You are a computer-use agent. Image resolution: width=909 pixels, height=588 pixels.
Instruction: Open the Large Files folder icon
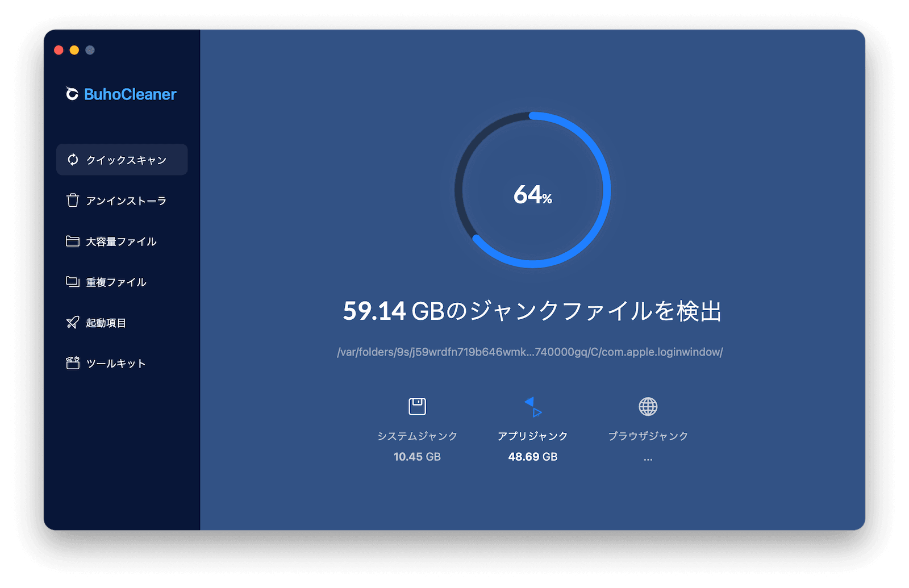(72, 241)
